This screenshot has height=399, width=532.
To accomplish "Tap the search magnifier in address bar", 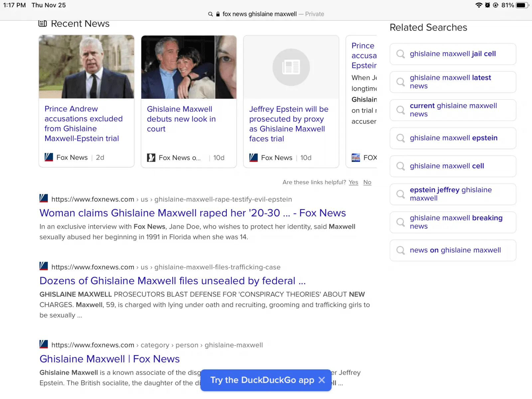I will [210, 14].
